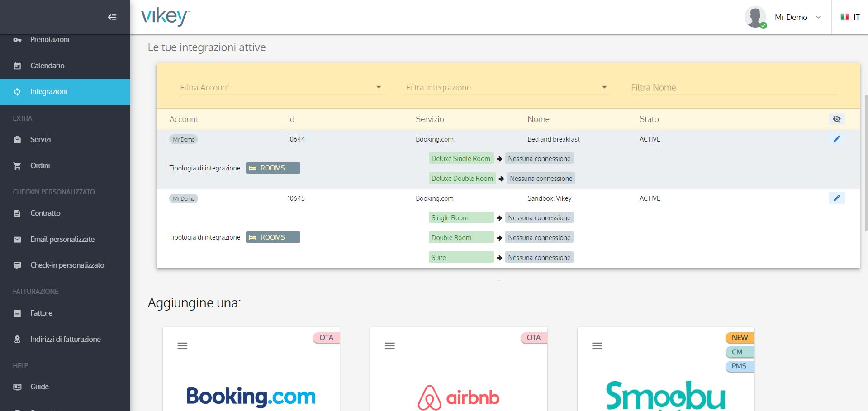Edit integration 10644 with pencil icon

pos(836,139)
